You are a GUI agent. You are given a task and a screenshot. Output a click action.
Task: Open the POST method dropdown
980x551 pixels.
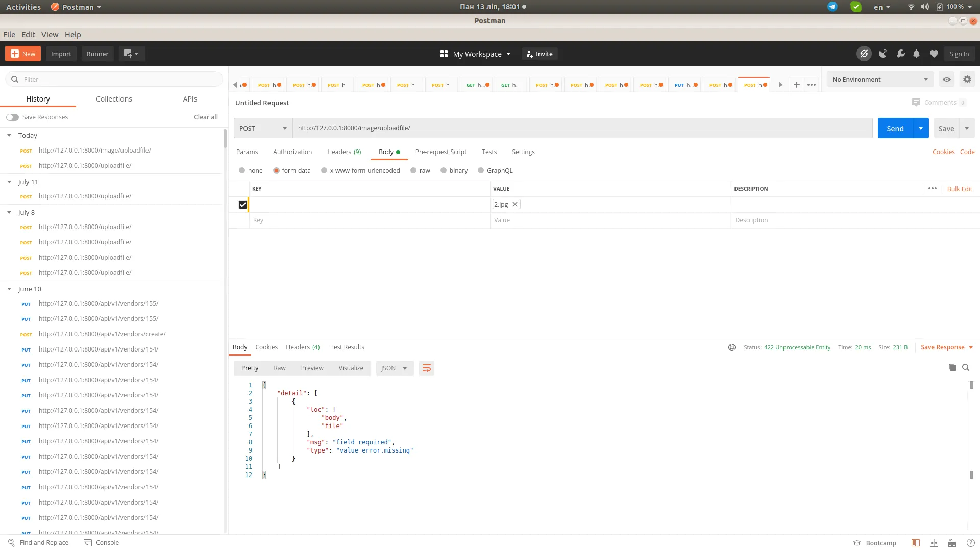coord(263,128)
